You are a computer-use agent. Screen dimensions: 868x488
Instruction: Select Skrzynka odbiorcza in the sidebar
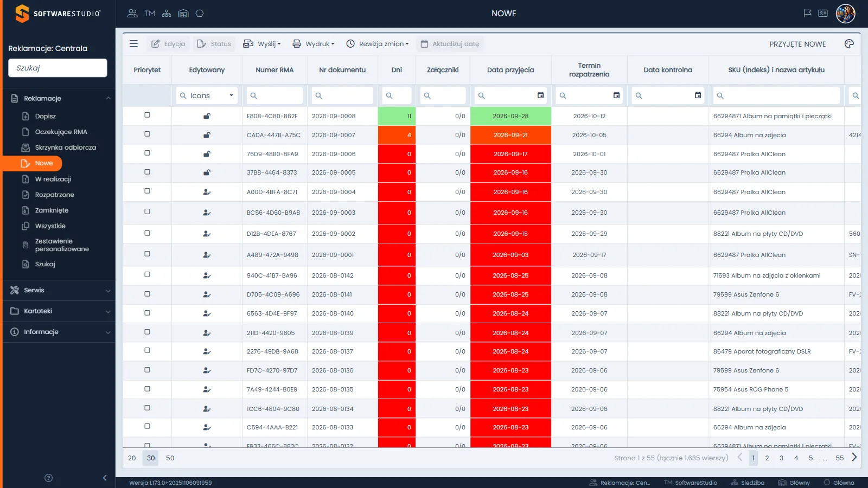pos(65,147)
